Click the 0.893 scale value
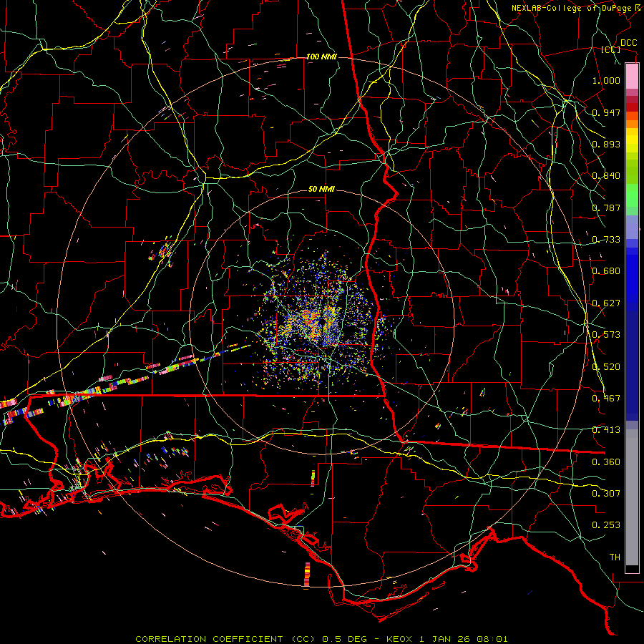Viewport: 644px width, 644px height. 606,144
